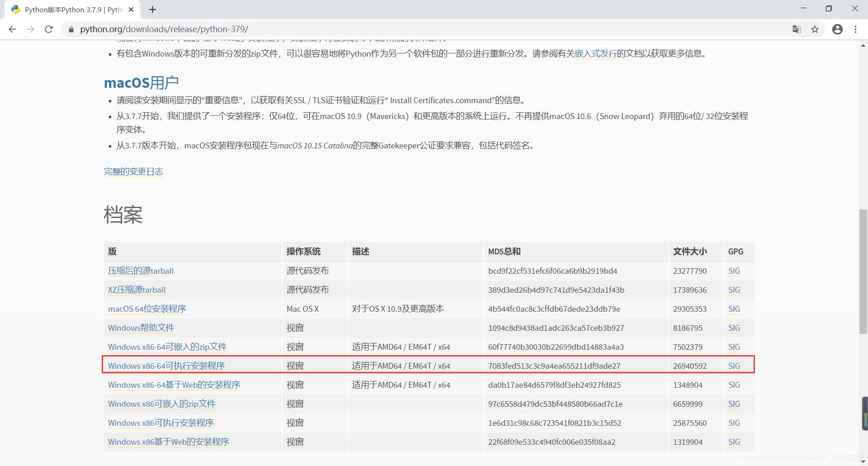Download Windows x86-64可嵌入的zip文件
The width and height of the screenshot is (868, 466).
click(x=167, y=347)
